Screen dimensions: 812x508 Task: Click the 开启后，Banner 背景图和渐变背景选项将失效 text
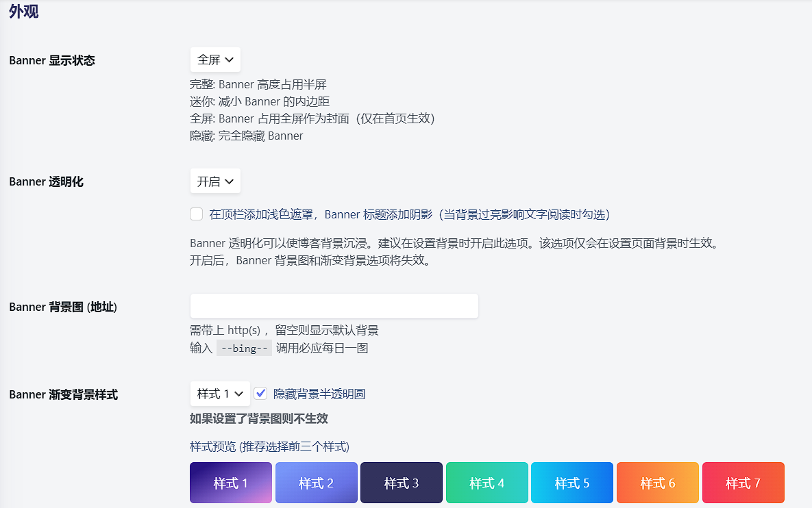(x=310, y=260)
